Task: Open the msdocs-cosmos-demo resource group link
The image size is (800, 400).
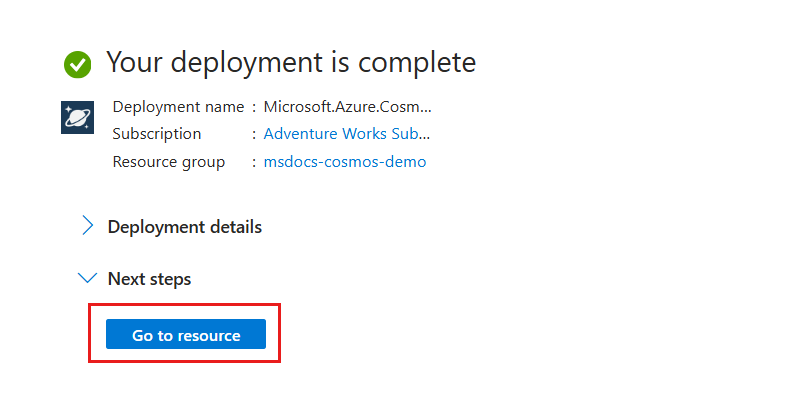Action: tap(345, 162)
